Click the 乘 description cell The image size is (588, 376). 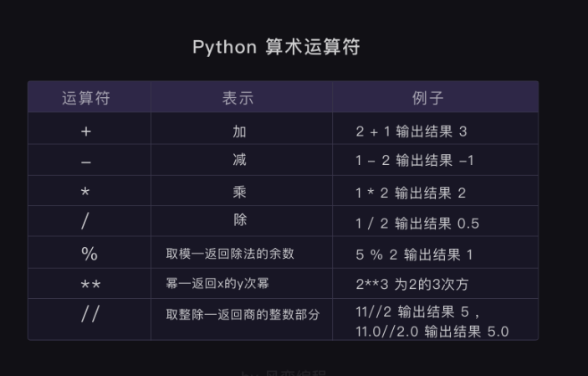click(x=240, y=192)
